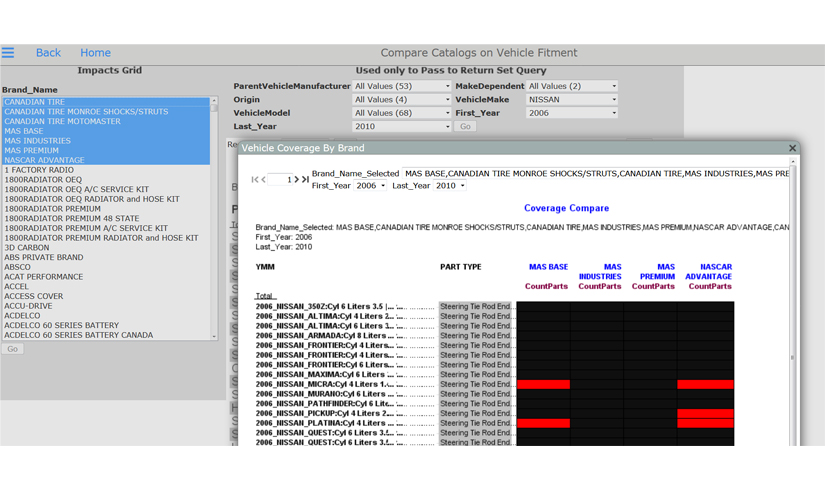
Task: Click red MAS BASE cell for NISSAN_PLATINA
Action: pos(544,423)
